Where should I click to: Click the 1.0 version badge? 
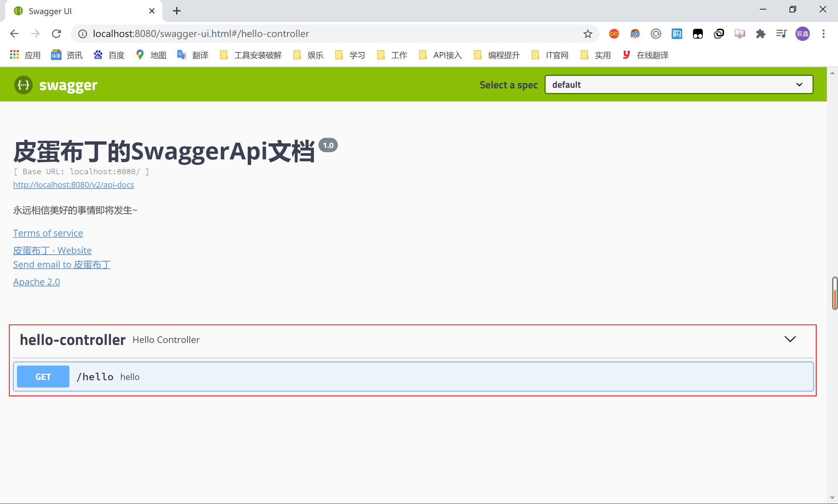tap(328, 145)
